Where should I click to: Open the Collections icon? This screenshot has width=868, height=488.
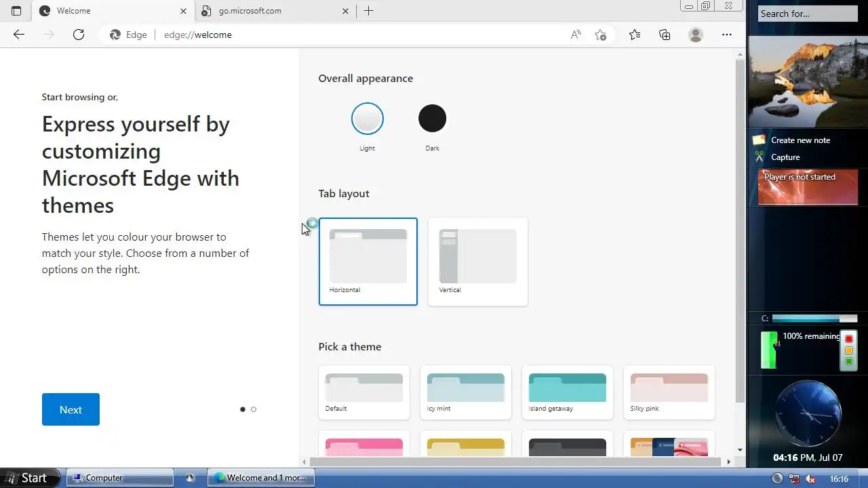(x=665, y=35)
